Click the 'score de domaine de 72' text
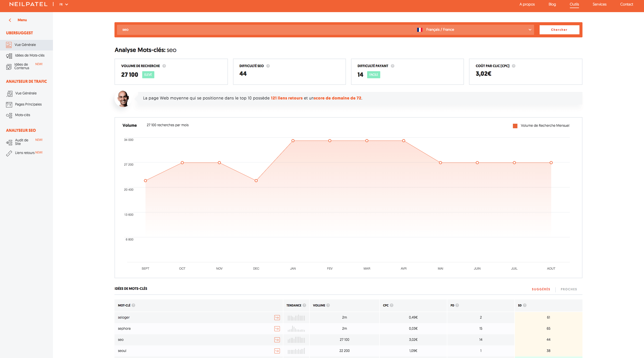This screenshot has width=644, height=358. pos(337,98)
